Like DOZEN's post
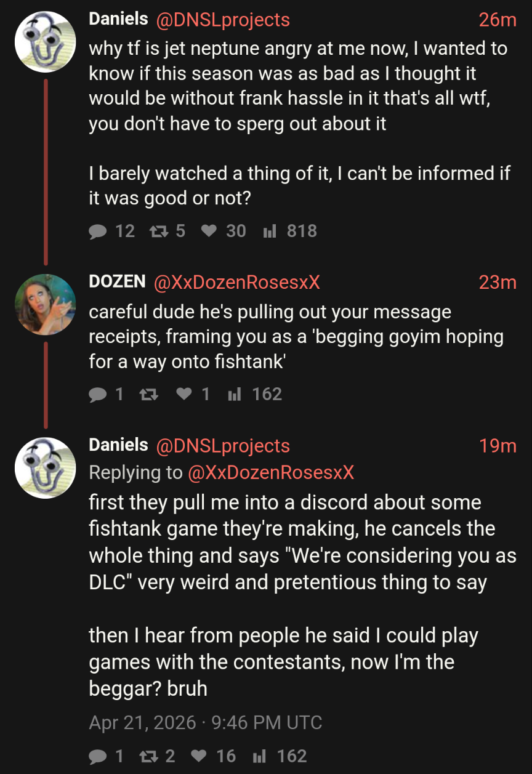This screenshot has width=532, height=774. point(184,394)
